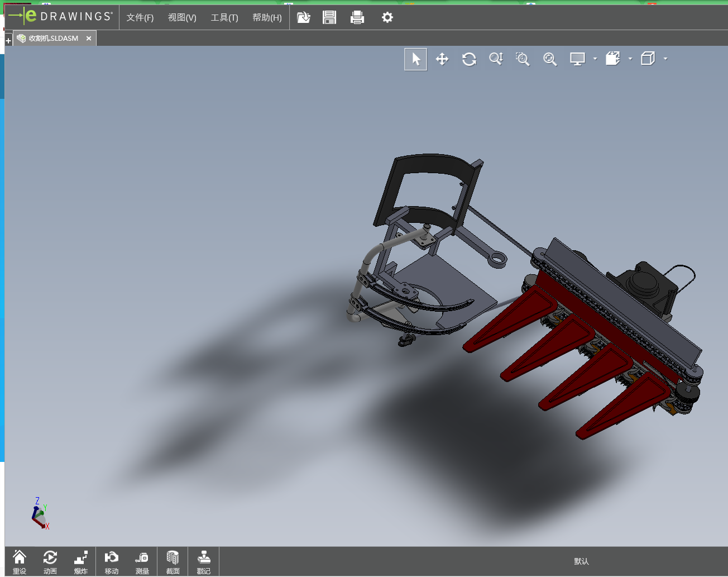Toggle the 爆炸 explode view

pyautogui.click(x=81, y=561)
